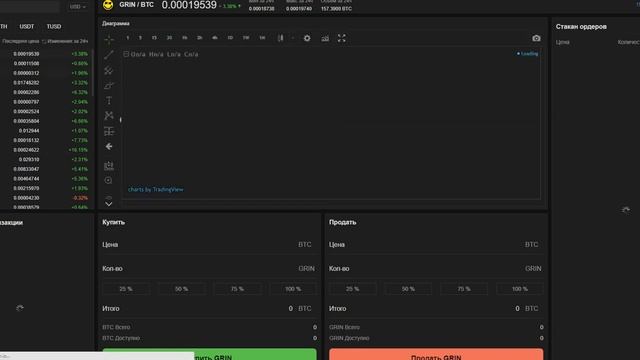Select 1 minute chart interval
The height and width of the screenshot is (360, 640).
128,38
